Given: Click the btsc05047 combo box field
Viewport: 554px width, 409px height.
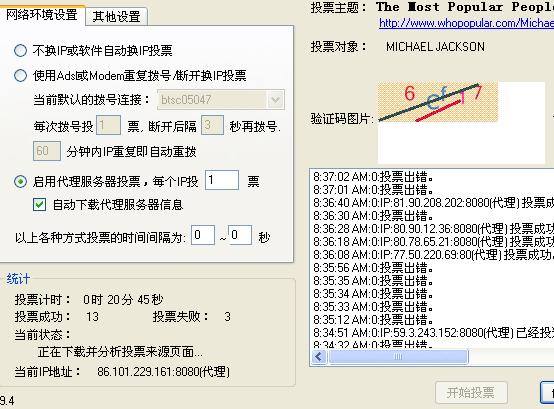Looking at the screenshot, I should [221, 100].
